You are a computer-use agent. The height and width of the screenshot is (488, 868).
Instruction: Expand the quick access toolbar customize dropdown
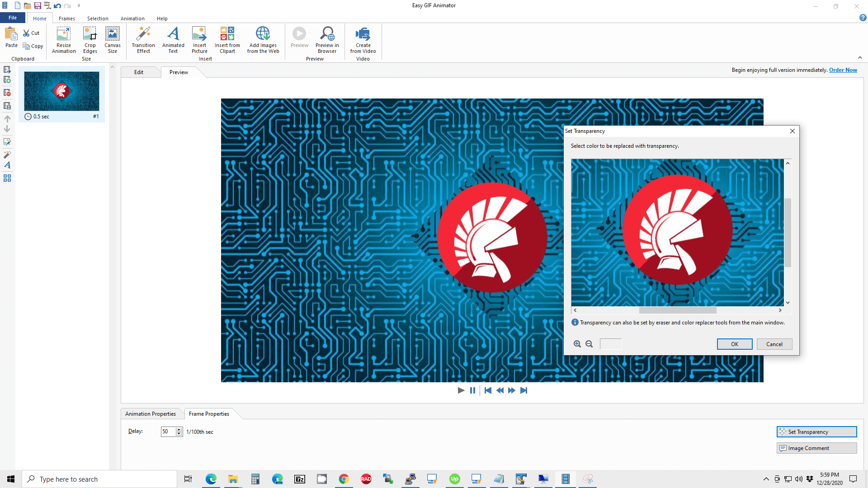point(79,6)
